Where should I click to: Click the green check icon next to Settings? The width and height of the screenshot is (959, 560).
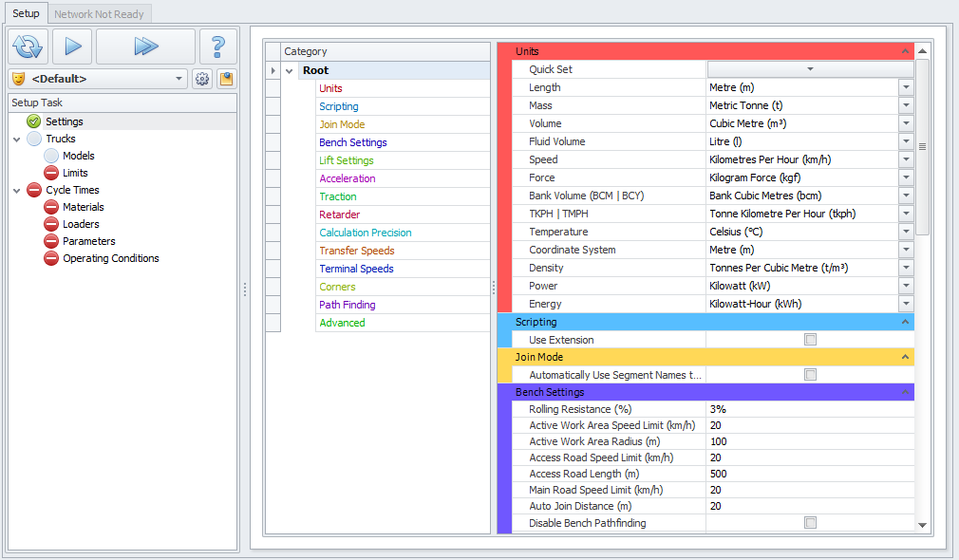pyautogui.click(x=34, y=121)
